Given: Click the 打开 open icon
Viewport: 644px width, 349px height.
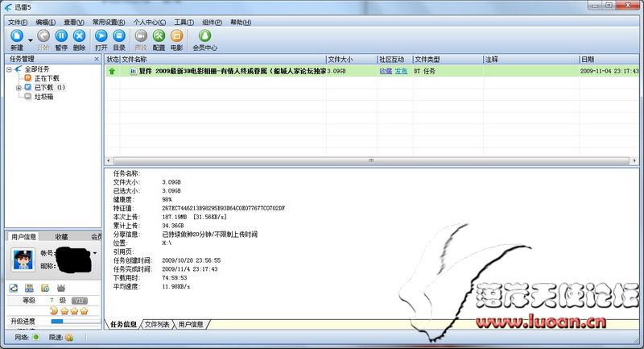Looking at the screenshot, I should (x=101, y=36).
